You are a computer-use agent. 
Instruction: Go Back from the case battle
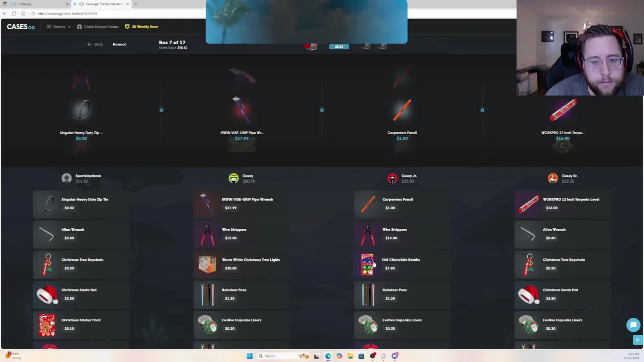tap(95, 44)
